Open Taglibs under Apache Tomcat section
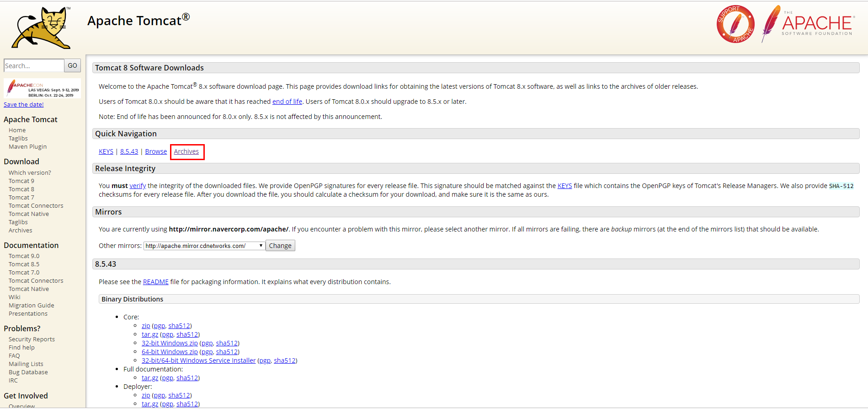Image resolution: width=868 pixels, height=409 pixels. tap(18, 139)
